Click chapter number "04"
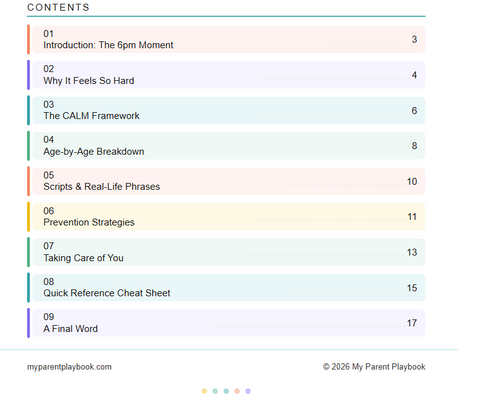 click(x=48, y=140)
